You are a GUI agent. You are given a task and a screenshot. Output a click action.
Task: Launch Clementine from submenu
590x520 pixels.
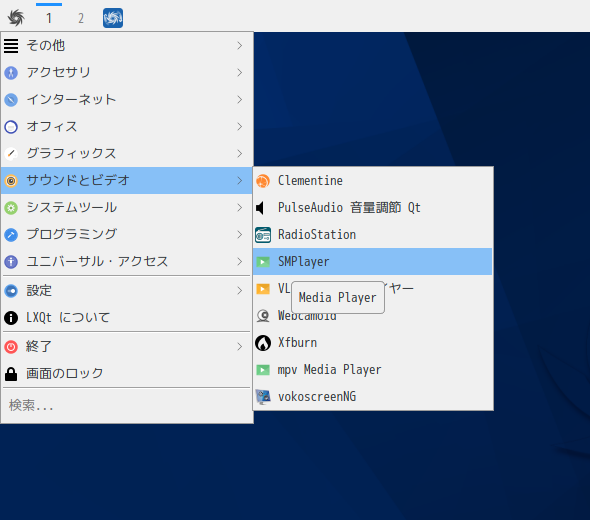point(373,181)
